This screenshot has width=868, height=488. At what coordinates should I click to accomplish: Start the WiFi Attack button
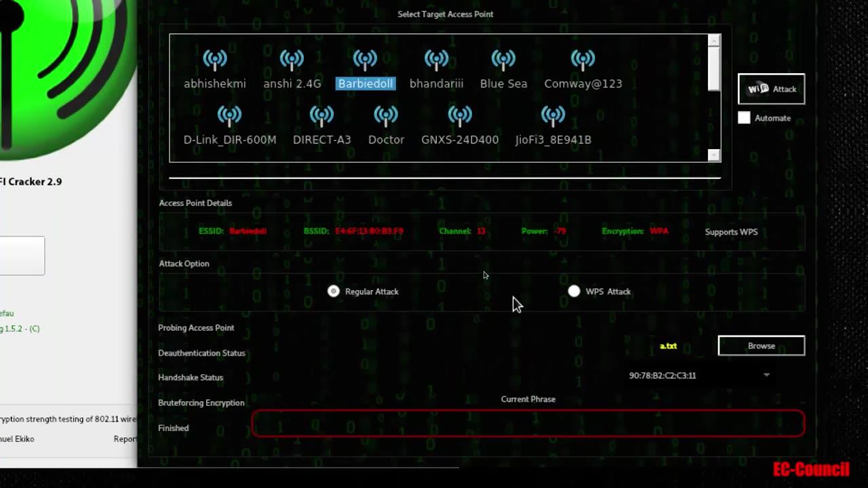click(x=771, y=89)
